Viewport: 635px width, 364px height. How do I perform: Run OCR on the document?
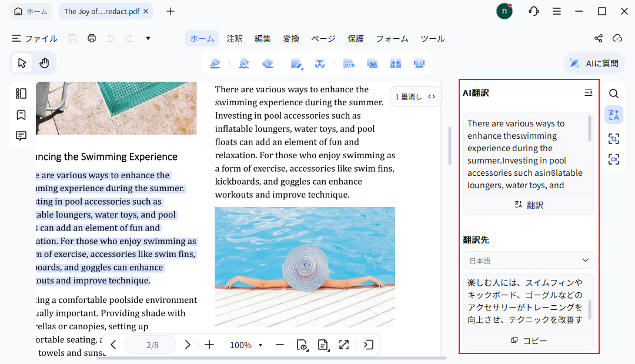coord(349,63)
